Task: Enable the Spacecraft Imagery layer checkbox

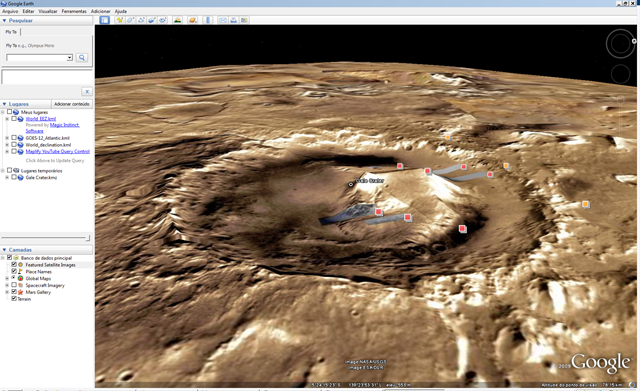Action: point(14,285)
